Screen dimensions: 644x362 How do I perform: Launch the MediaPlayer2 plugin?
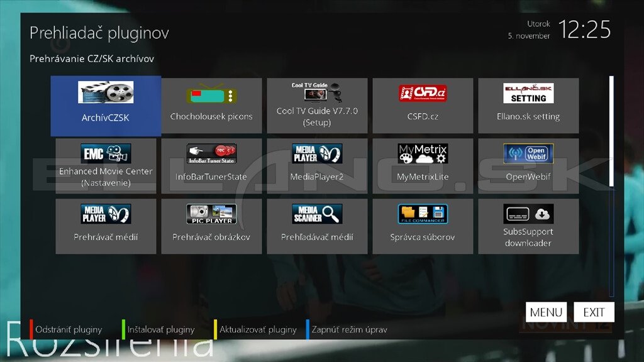(317, 166)
